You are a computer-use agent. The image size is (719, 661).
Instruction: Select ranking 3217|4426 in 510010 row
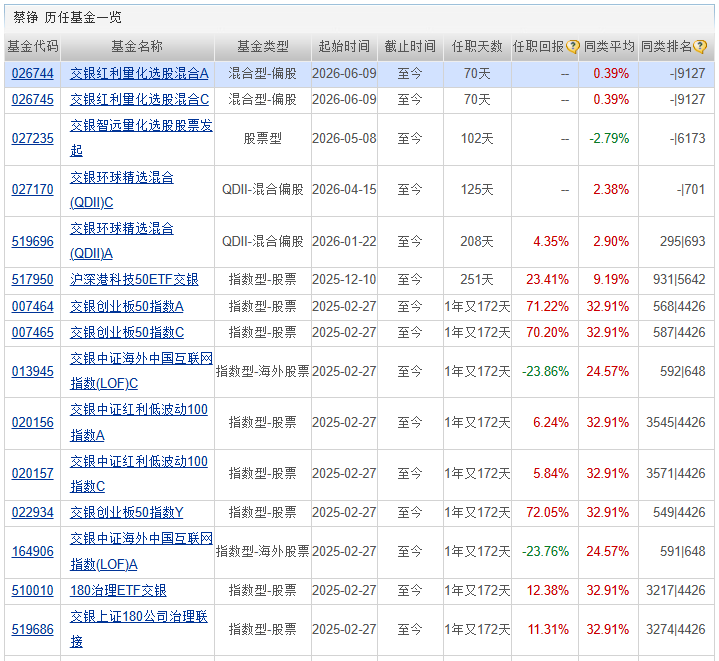pyautogui.click(x=676, y=590)
